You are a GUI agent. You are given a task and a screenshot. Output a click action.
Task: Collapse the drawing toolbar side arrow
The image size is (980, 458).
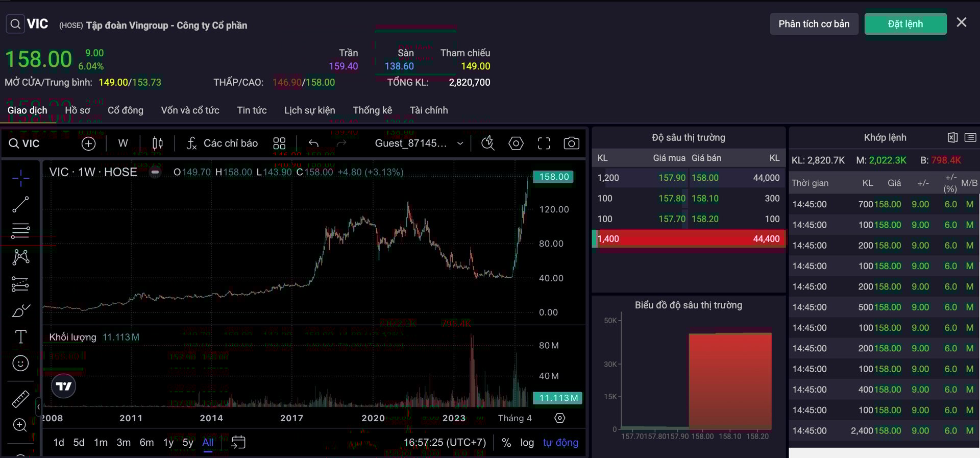coord(38,407)
